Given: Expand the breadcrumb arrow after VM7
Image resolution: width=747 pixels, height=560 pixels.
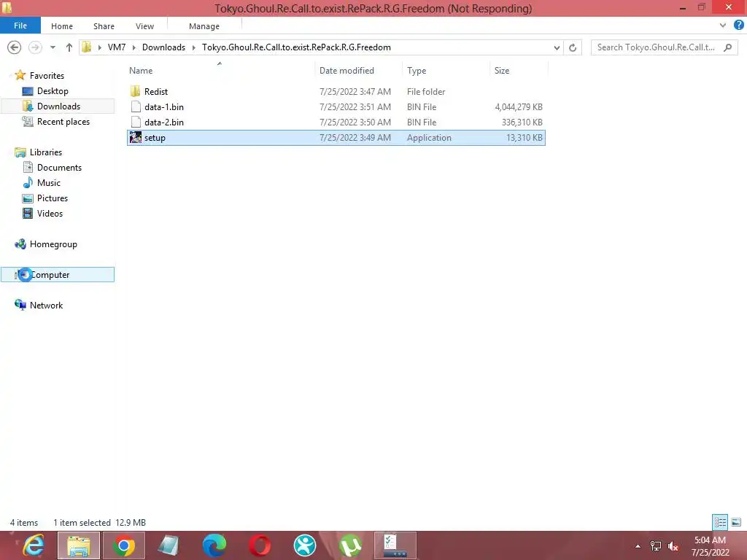Looking at the screenshot, I should point(134,47).
